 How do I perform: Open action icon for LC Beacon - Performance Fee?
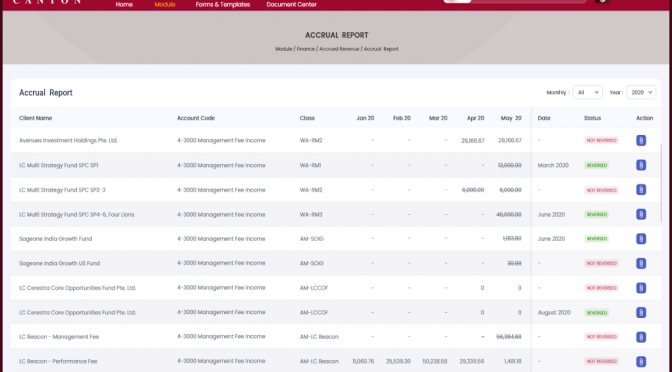coord(641,361)
